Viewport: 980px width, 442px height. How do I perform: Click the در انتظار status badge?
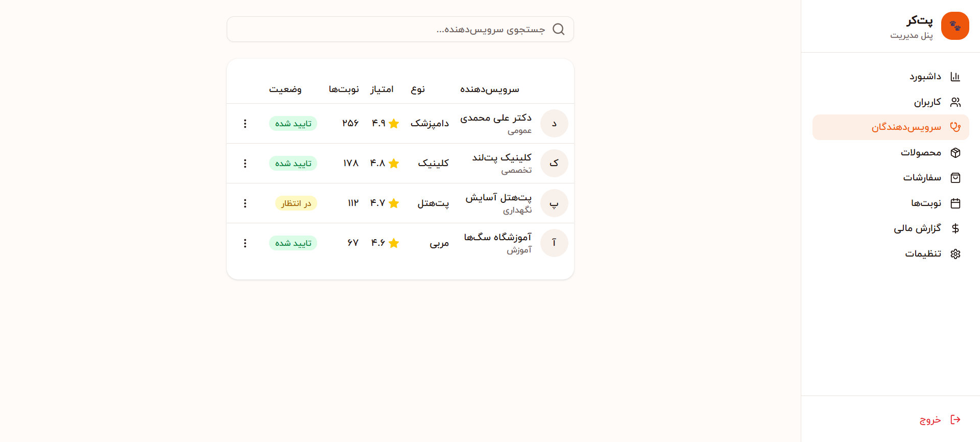coord(296,203)
